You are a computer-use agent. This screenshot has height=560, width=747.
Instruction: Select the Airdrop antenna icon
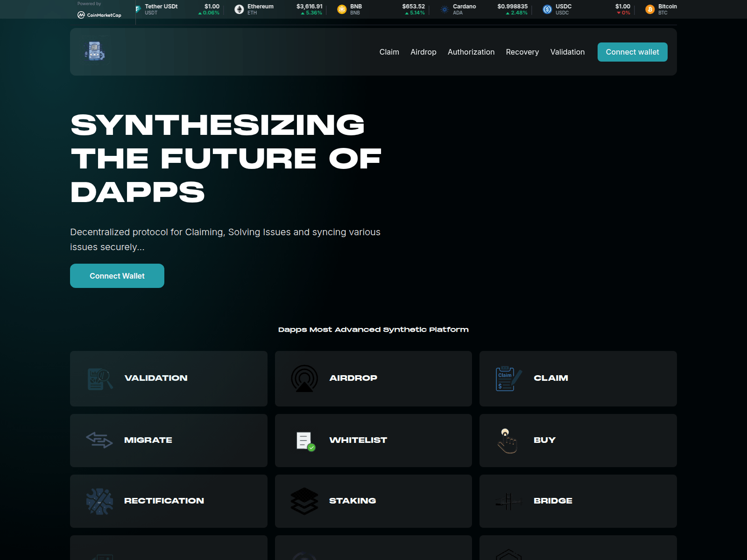point(304,378)
